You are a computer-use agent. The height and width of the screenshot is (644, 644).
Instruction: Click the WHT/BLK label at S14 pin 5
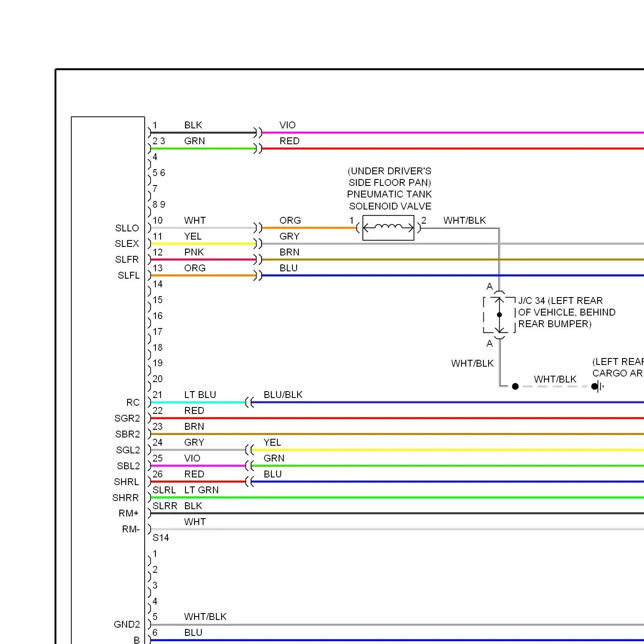[x=205, y=617]
